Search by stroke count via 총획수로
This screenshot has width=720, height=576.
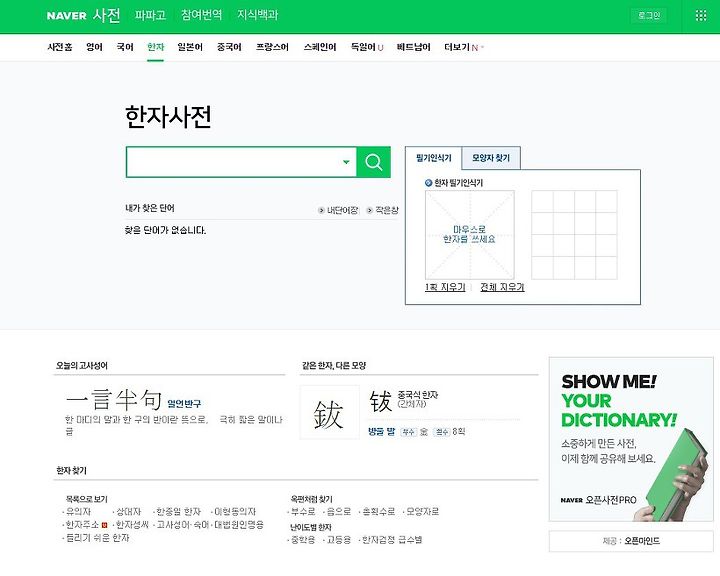point(379,511)
